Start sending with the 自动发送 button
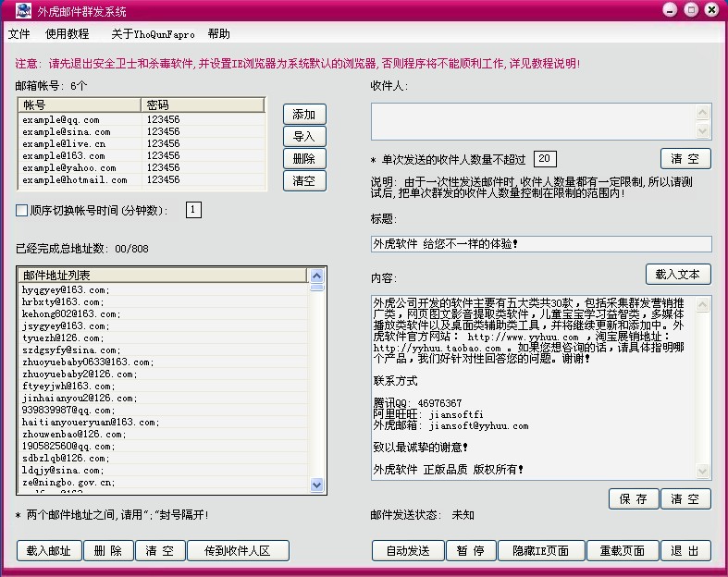The height and width of the screenshot is (577, 728). (x=408, y=551)
